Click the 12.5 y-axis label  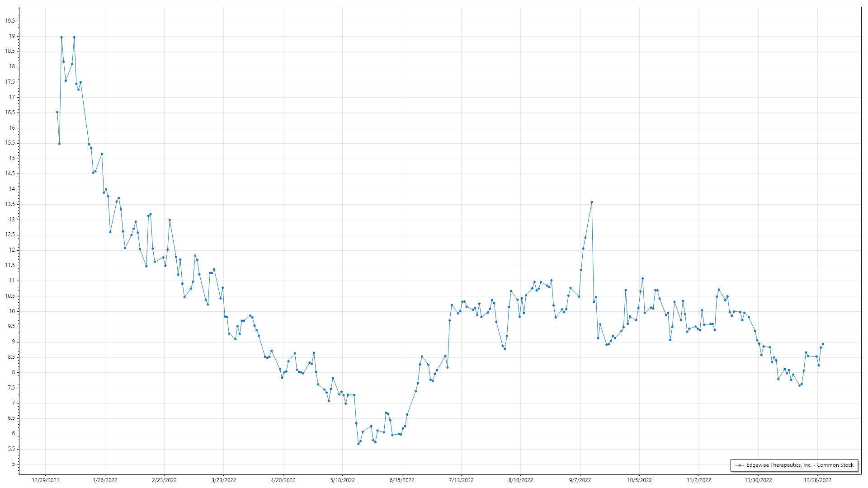pyautogui.click(x=10, y=235)
